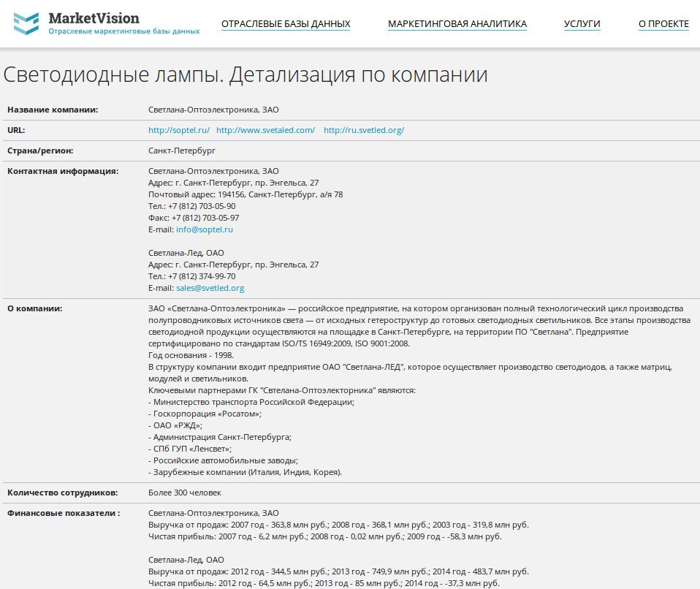
Task: Click the URL row label
Action: tap(16, 130)
